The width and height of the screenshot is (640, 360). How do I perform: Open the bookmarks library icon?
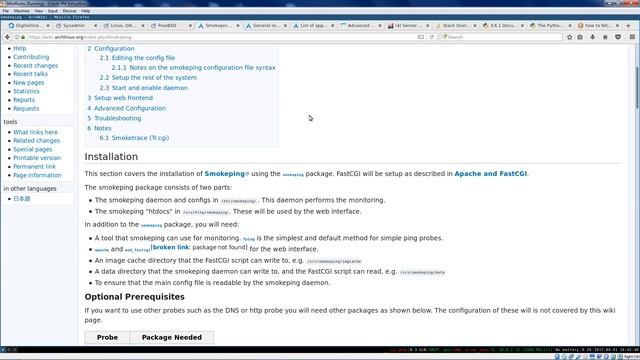click(x=580, y=37)
